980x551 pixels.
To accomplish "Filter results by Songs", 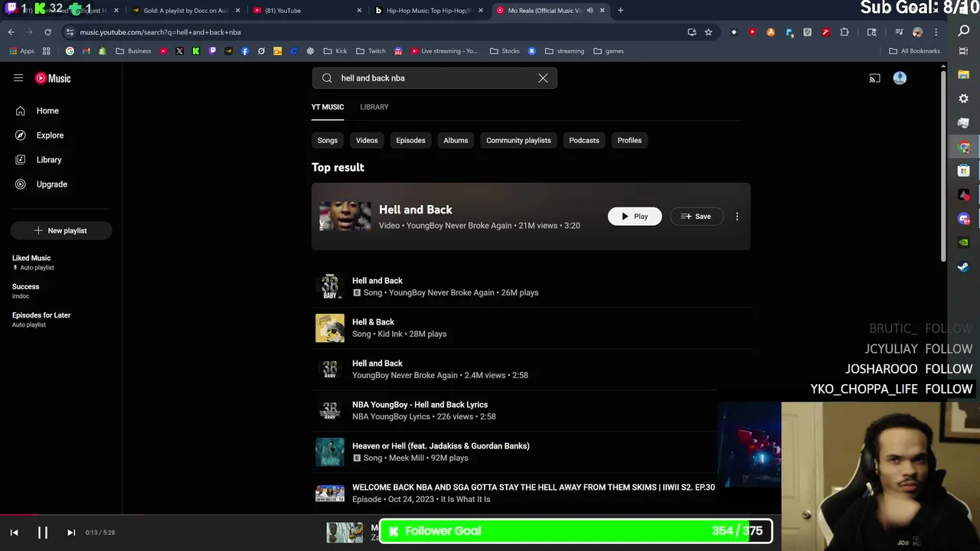I will [x=328, y=140].
